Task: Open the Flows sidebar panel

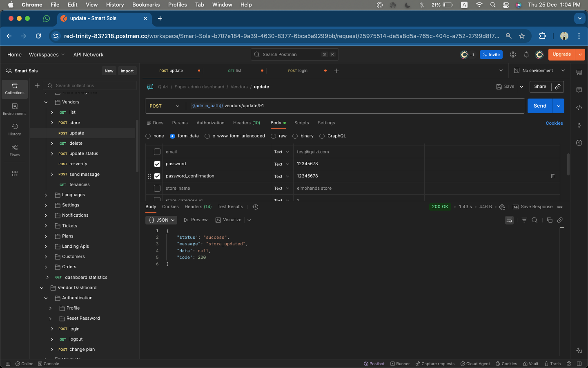Action: (x=15, y=150)
